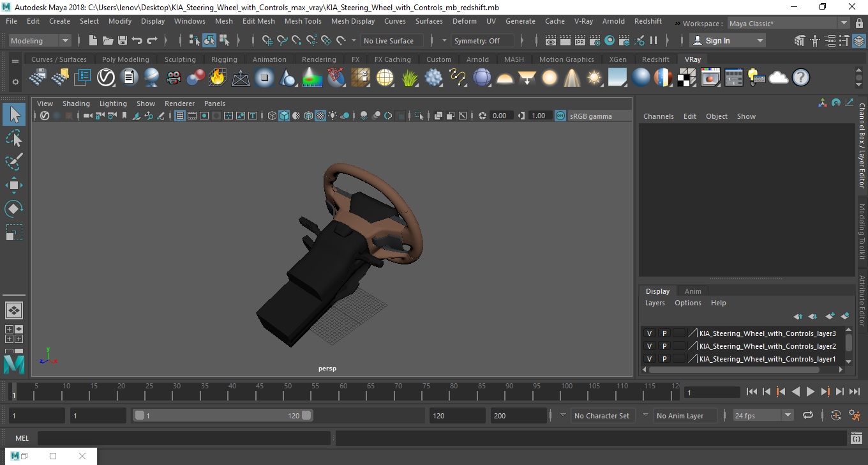Viewport: 868px width, 465px height.
Task: Open the Workspace Maya Classic dropdown
Action: 788,24
